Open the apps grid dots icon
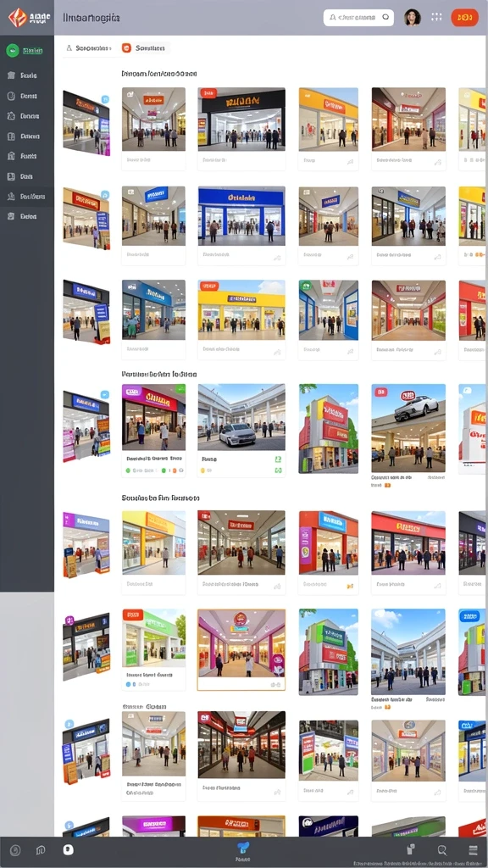 436,17
